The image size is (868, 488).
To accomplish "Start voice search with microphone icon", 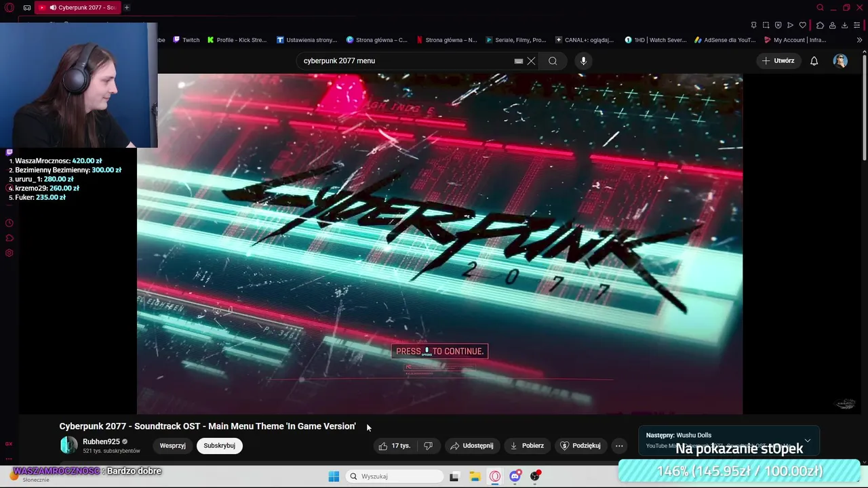I will [583, 61].
